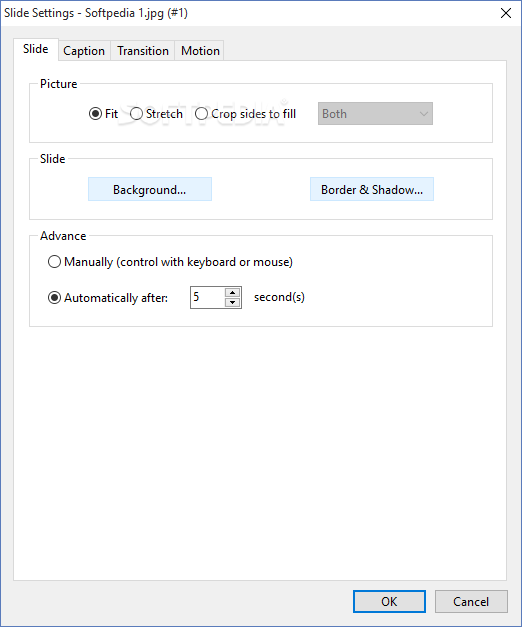Open the Both crop dropdown
This screenshot has height=627, width=522.
[375, 114]
